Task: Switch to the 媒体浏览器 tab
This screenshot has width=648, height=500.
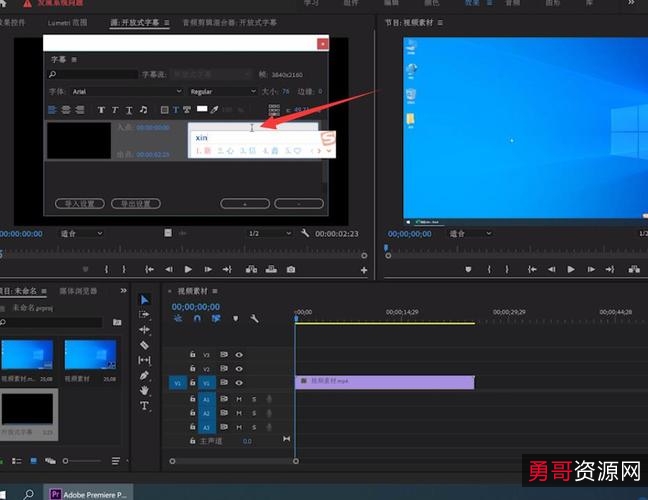Action: click(78, 291)
